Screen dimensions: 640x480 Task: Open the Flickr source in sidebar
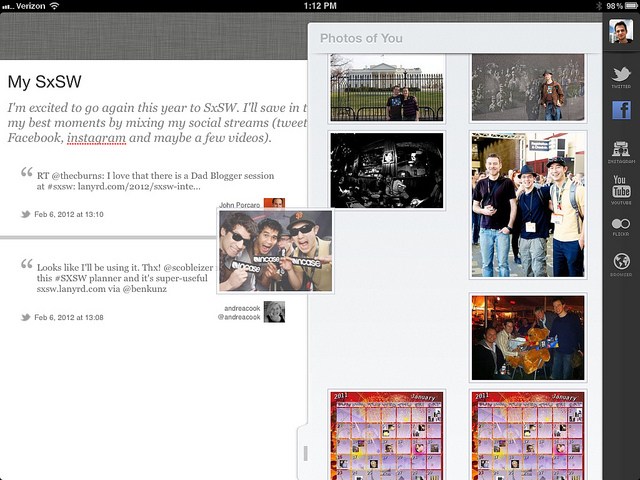[x=621, y=227]
